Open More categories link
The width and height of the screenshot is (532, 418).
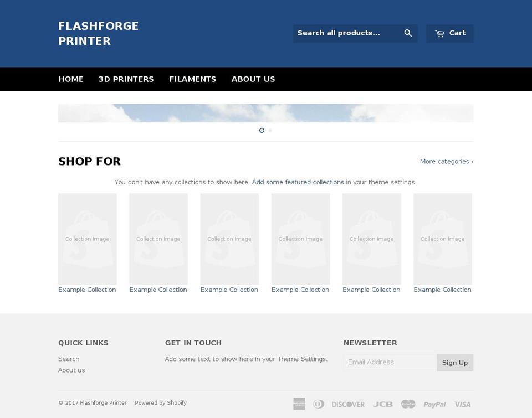pyautogui.click(x=446, y=161)
